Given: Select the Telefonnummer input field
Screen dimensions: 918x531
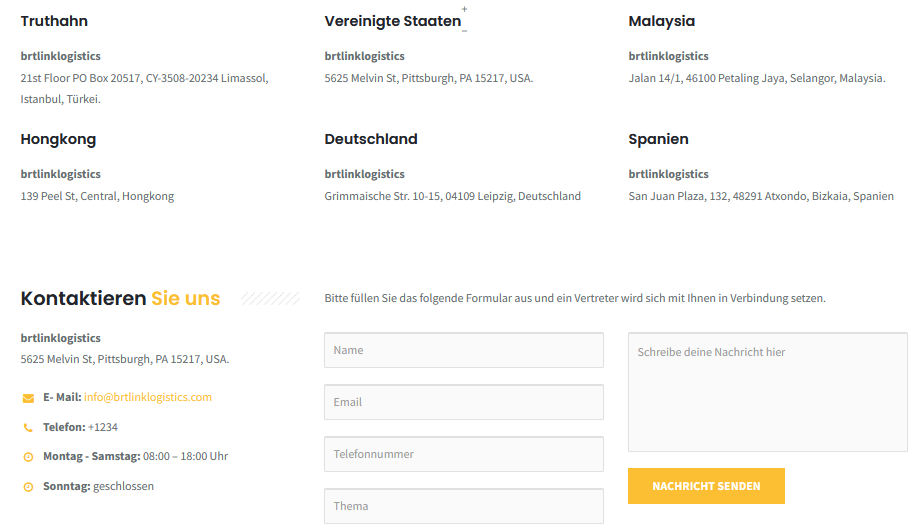Looking at the screenshot, I should tap(464, 454).
